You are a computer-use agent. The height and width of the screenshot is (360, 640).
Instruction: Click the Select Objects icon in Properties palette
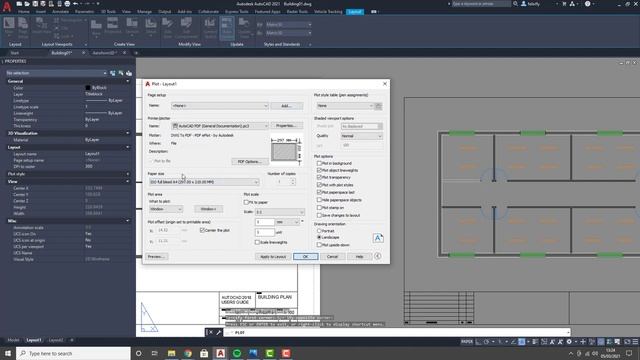121,73
